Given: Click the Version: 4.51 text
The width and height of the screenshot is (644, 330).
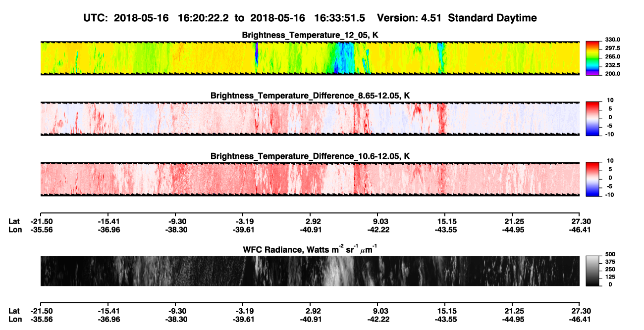Looking at the screenshot, I should click(x=409, y=18).
